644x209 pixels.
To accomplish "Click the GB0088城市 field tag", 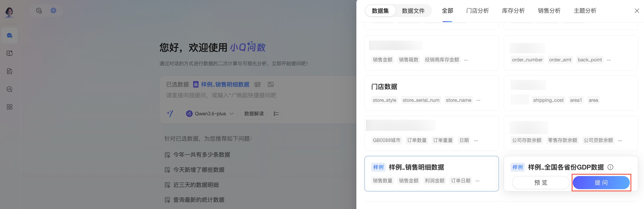I will tap(386, 140).
